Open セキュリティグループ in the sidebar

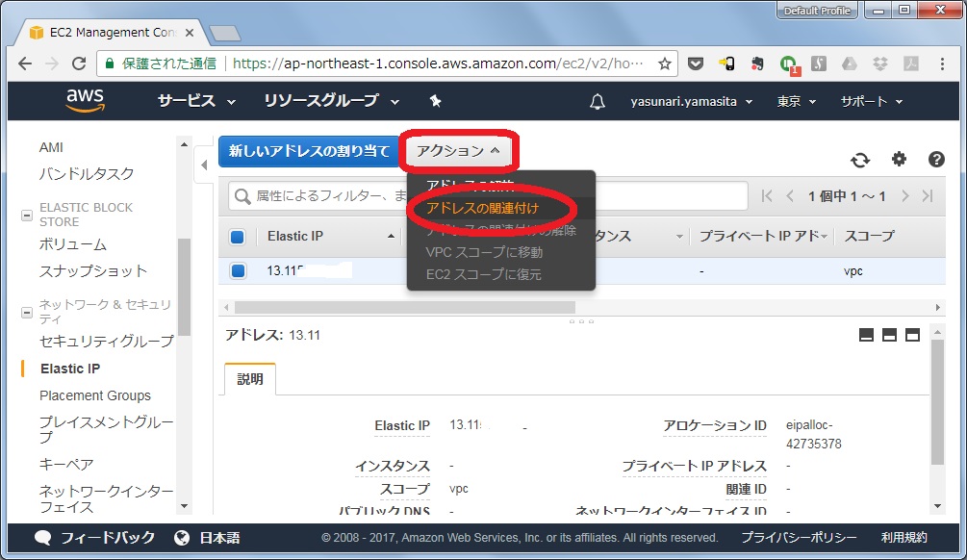coord(107,341)
